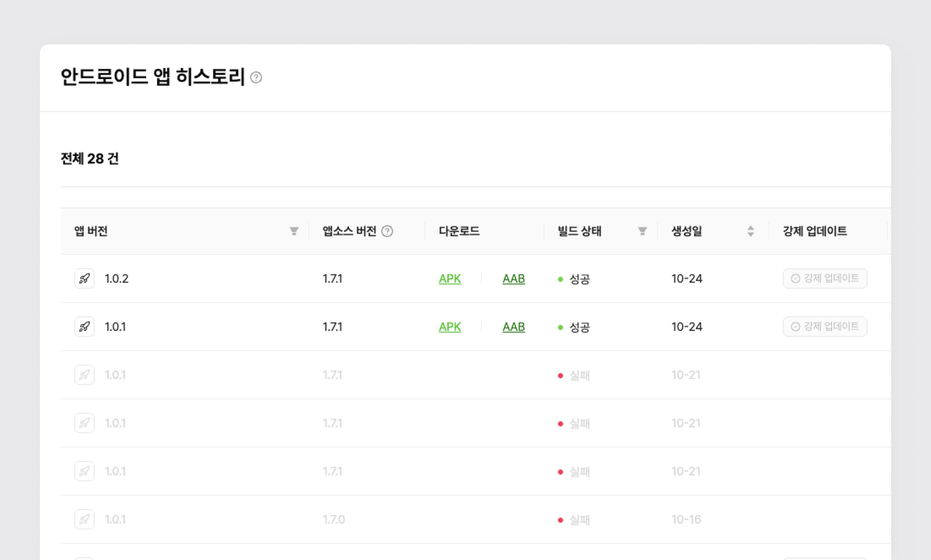This screenshot has width=931, height=560.
Task: Download AAB for version 1.0.1
Action: (513, 327)
